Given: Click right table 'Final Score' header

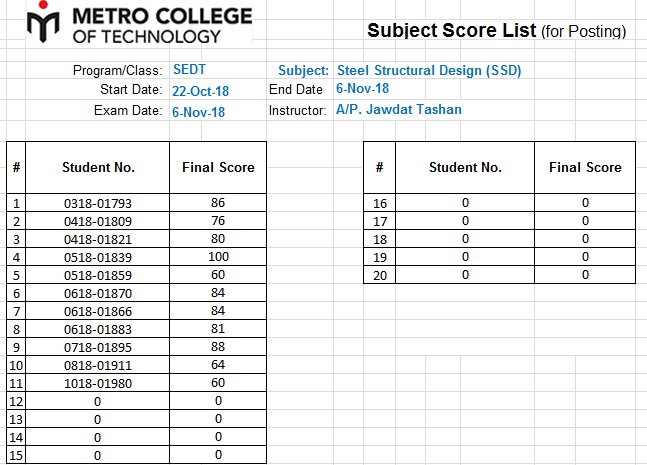Looking at the screenshot, I should 585,168.
